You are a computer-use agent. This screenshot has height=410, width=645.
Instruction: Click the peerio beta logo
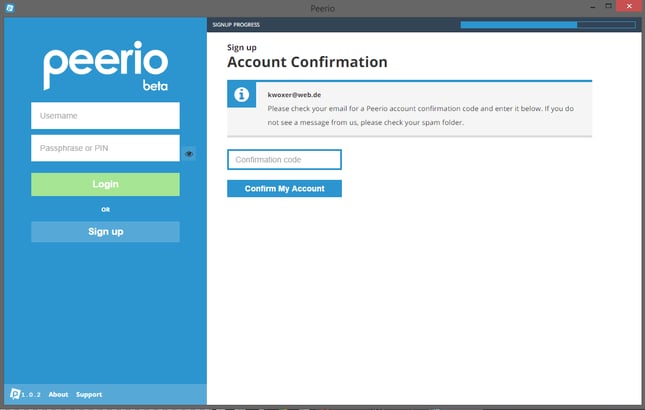106,66
